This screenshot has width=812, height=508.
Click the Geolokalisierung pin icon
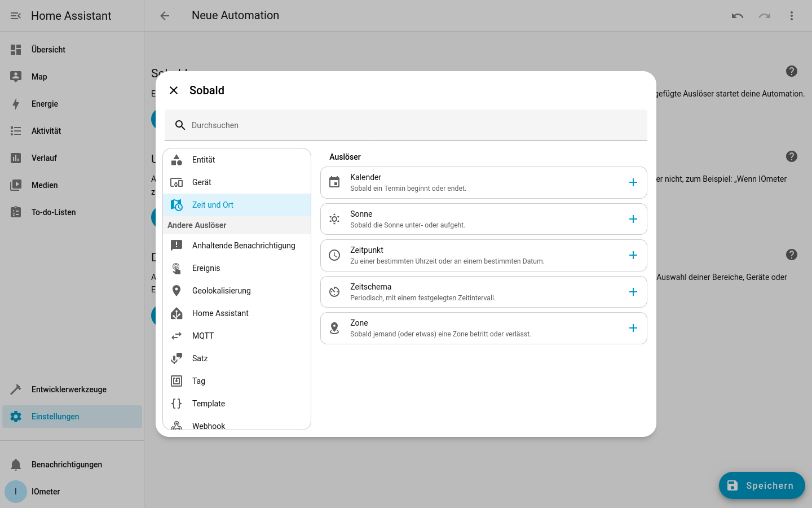click(x=176, y=291)
